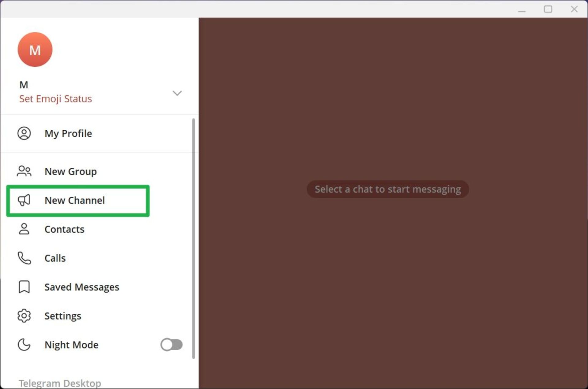Viewport: 588px width, 389px height.
Task: Click the New Group people icon
Action: point(24,171)
